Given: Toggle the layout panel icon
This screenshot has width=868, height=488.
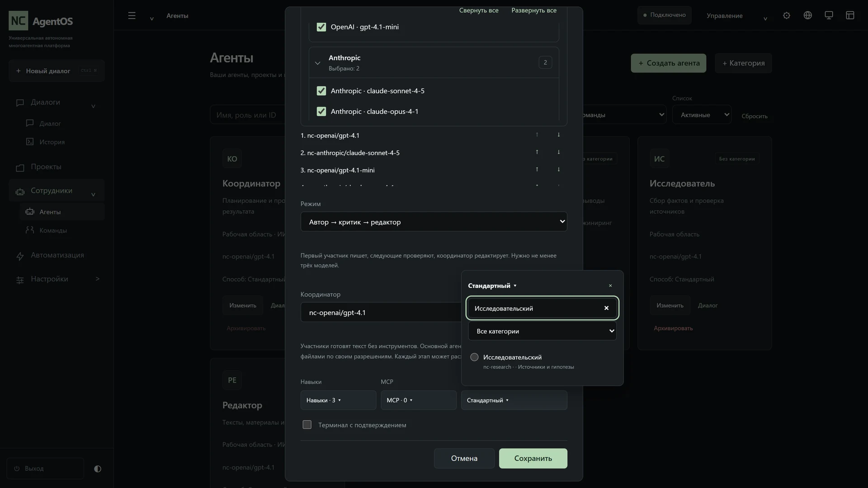Looking at the screenshot, I should tap(850, 15).
